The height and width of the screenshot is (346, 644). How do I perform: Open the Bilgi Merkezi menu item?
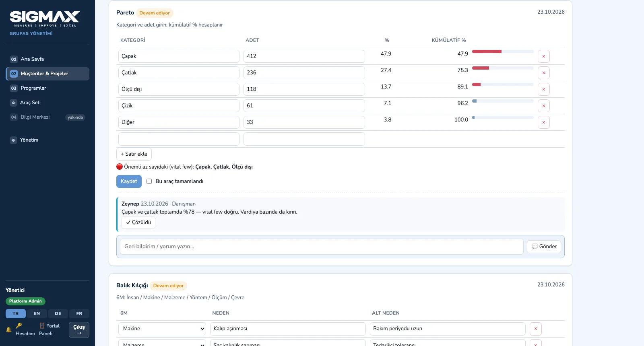pos(47,117)
